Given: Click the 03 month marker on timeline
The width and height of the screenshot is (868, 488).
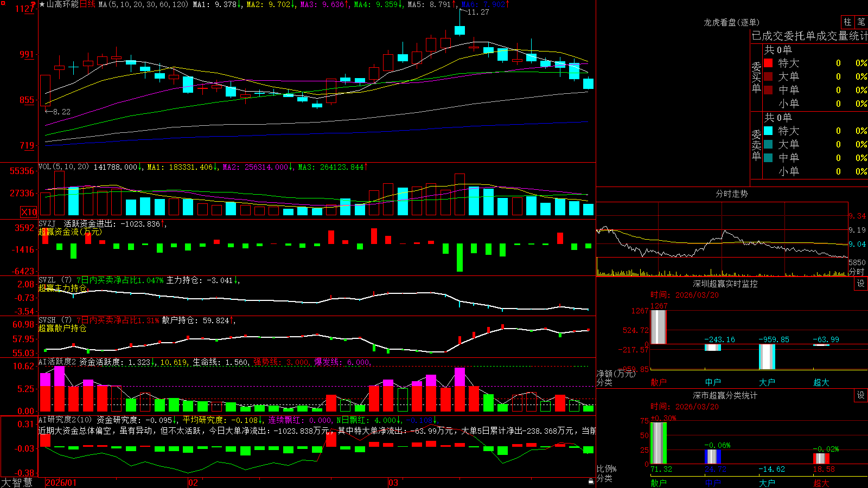Looking at the screenshot, I should 393,483.
